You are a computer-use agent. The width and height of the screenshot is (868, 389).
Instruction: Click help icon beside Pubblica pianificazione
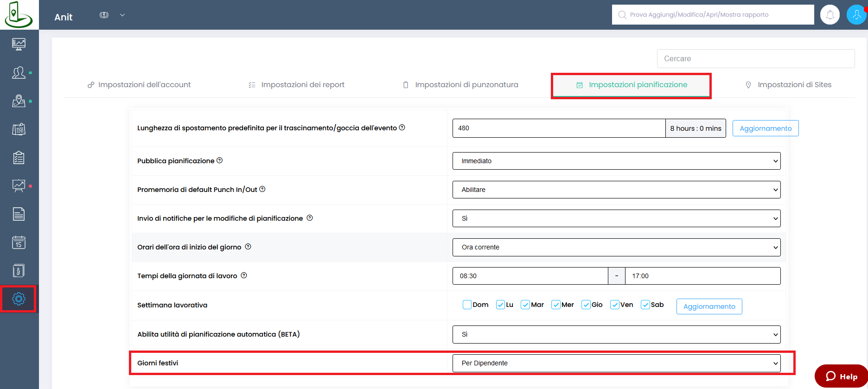pos(220,160)
